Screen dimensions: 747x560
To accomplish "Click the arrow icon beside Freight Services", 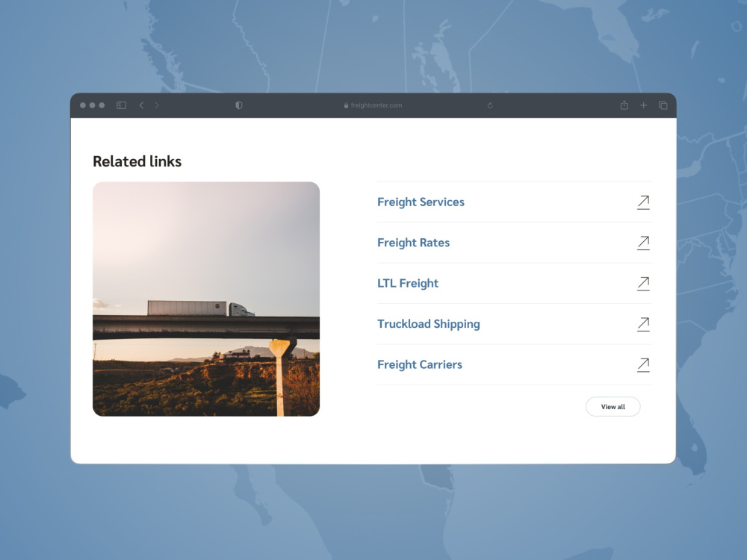I will coord(644,202).
